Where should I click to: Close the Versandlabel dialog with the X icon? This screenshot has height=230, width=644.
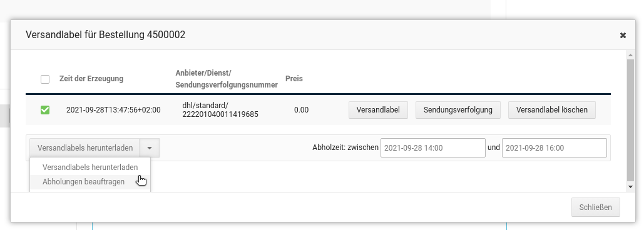pyautogui.click(x=623, y=35)
